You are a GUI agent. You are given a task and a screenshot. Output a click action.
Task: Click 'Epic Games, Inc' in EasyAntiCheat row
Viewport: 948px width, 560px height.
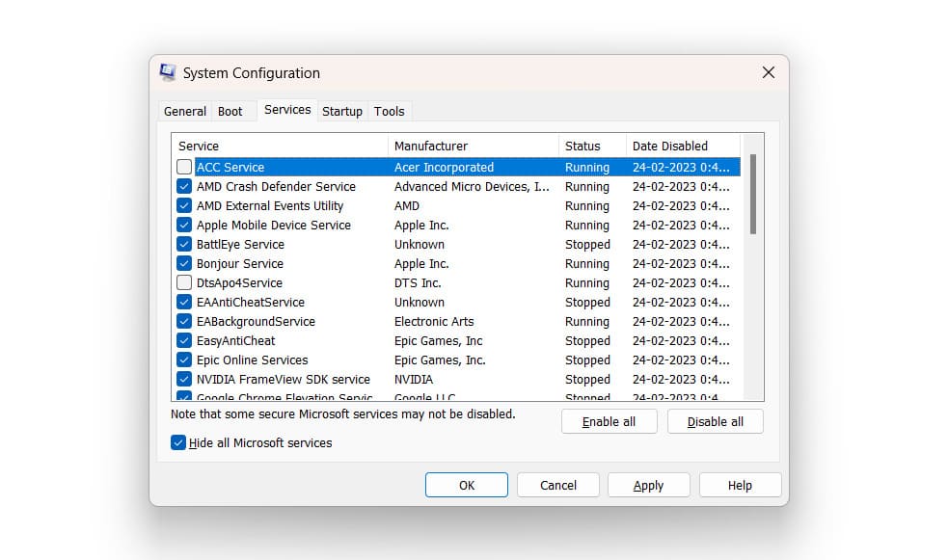pos(439,341)
